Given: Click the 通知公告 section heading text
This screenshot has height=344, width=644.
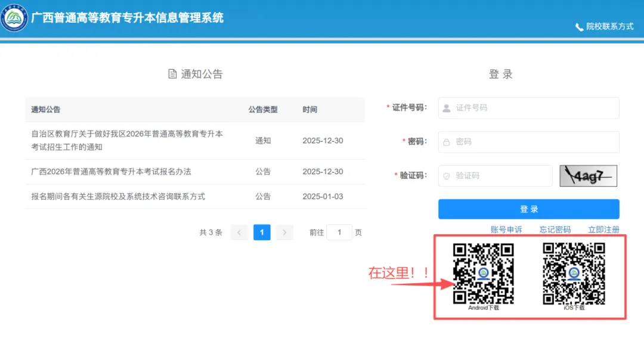Looking at the screenshot, I should click(x=202, y=74).
